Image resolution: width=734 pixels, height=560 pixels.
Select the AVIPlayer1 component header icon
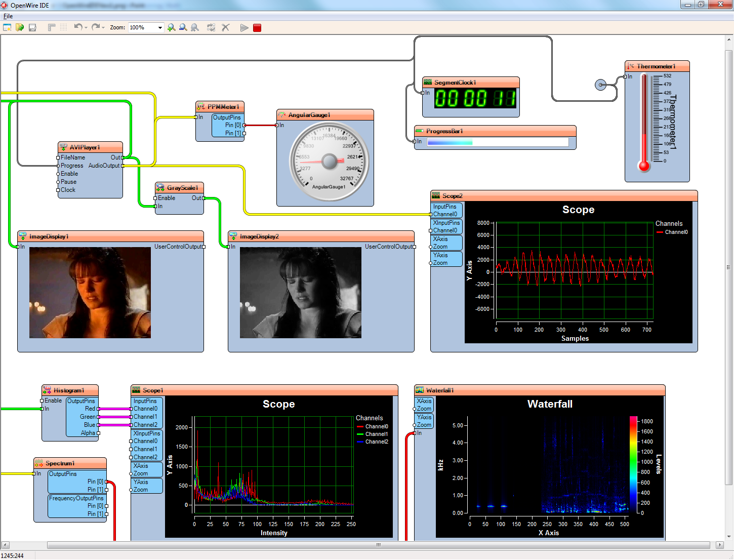(63, 147)
